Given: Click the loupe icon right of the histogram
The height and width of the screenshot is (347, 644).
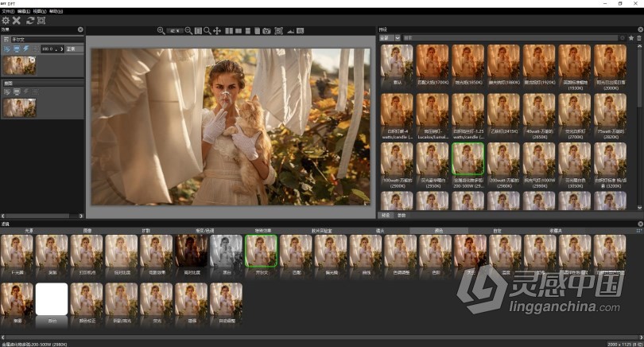Looking at the screenshot, I should tap(301, 31).
